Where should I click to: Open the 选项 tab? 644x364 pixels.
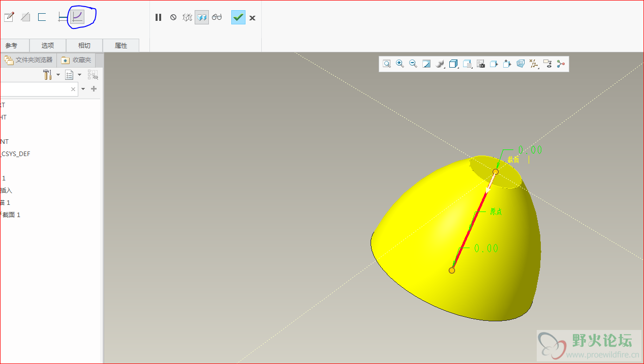[x=48, y=45]
